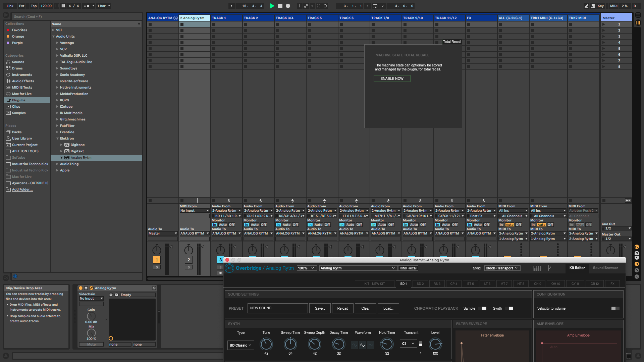Image resolution: width=644 pixels, height=362 pixels.
Task: Set TRACK 1 monitor to Off
Action: (x=232, y=225)
